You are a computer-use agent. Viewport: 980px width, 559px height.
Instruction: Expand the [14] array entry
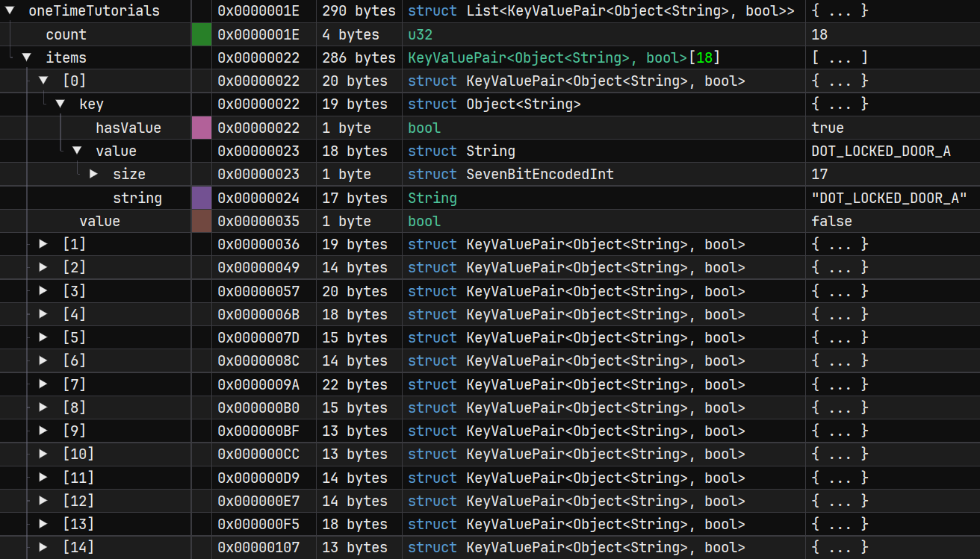point(43,547)
